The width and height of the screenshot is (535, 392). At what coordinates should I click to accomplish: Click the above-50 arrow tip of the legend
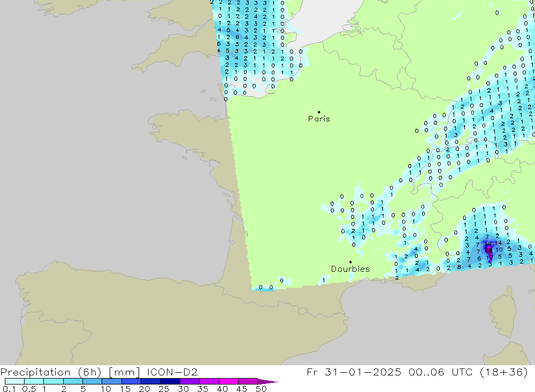[x=268, y=382]
